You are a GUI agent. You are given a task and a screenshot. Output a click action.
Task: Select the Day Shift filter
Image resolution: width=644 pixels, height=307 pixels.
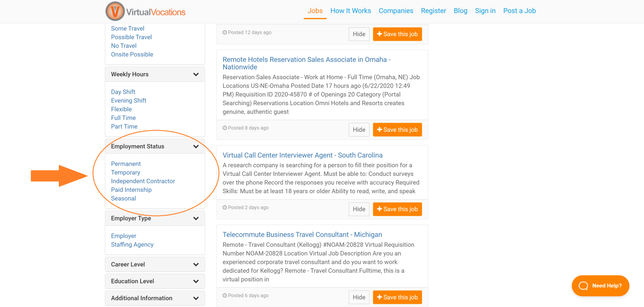[123, 92]
